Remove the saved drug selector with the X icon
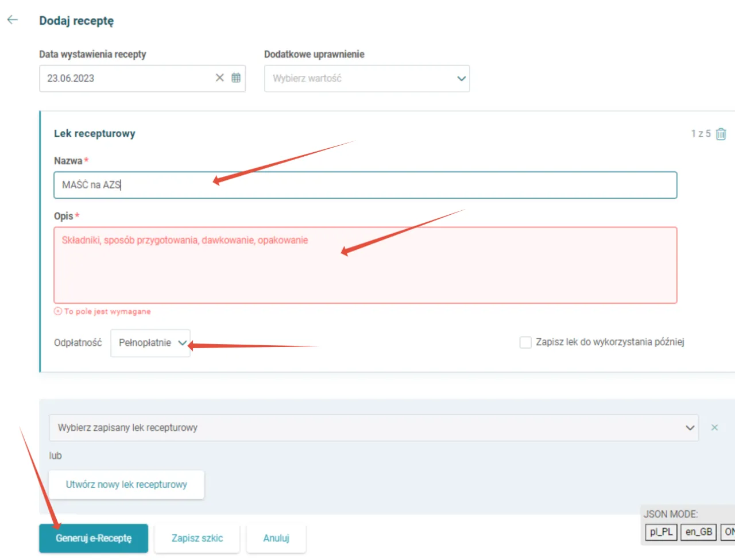This screenshot has width=735, height=560. pyautogui.click(x=714, y=427)
